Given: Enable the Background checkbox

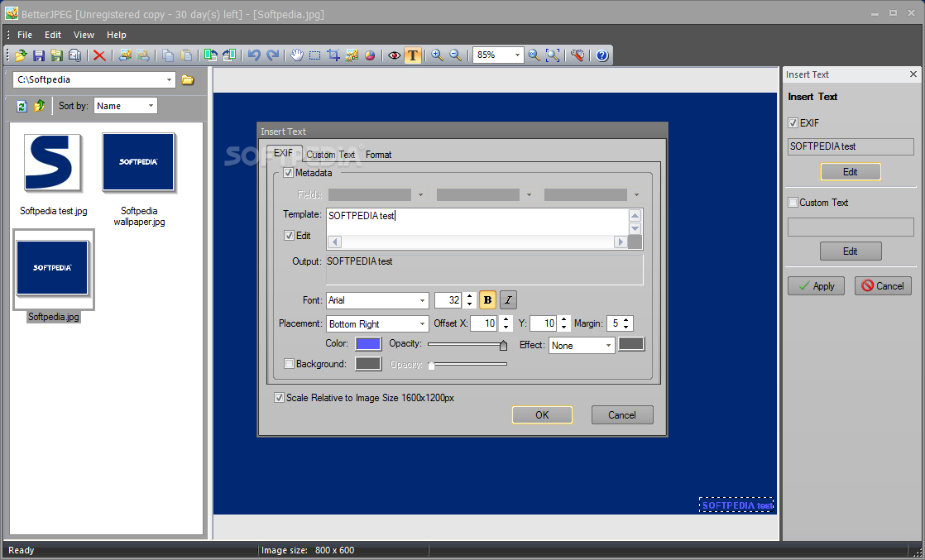Looking at the screenshot, I should pos(289,364).
